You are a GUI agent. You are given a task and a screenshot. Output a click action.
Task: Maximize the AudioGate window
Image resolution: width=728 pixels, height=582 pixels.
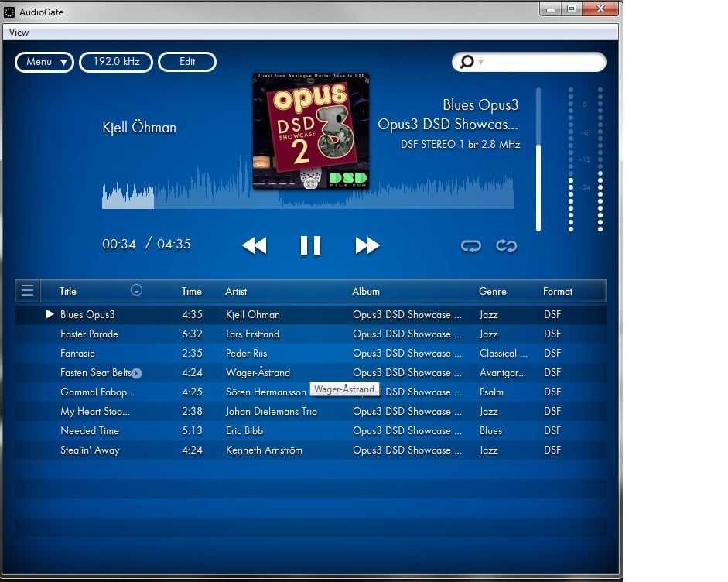click(572, 9)
